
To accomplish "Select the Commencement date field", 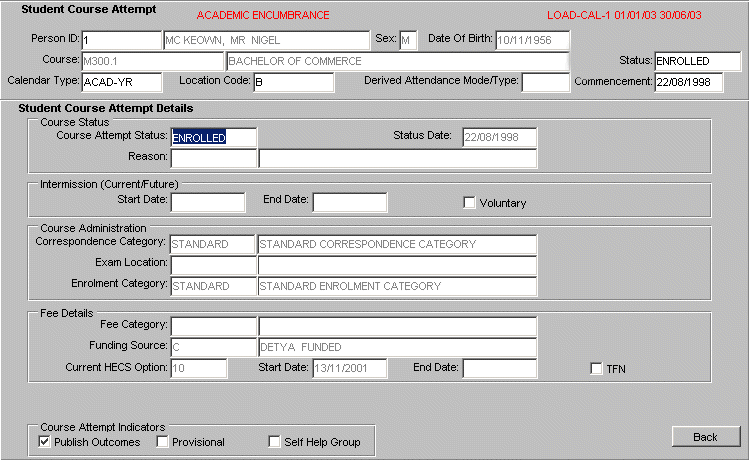I will (688, 82).
